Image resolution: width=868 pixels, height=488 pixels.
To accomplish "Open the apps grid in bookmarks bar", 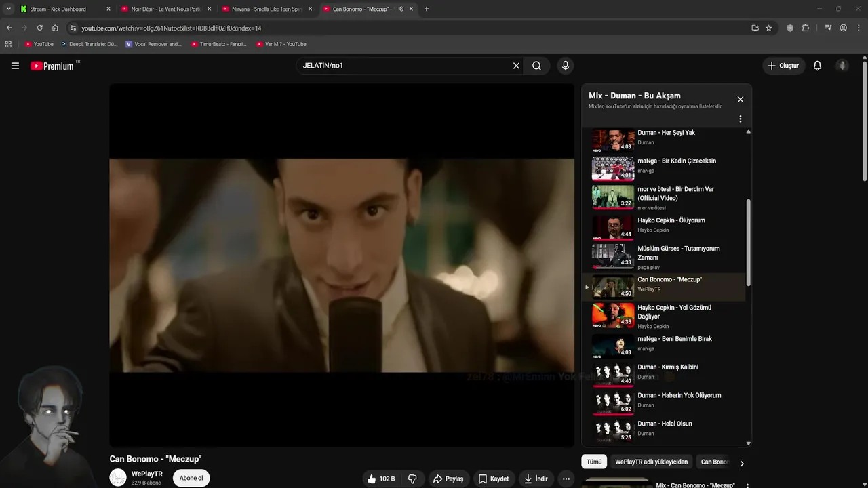I will pos(8,44).
